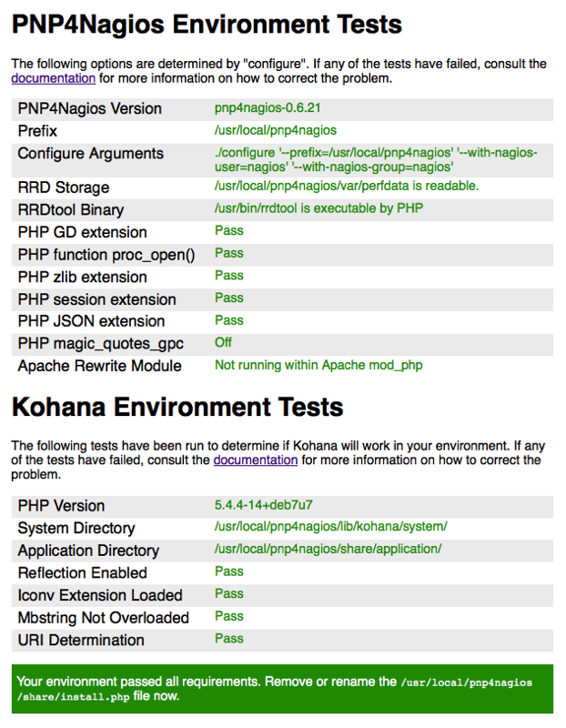
Task: Open the documentation link under PNP4Nagios tests
Action: tap(53, 79)
